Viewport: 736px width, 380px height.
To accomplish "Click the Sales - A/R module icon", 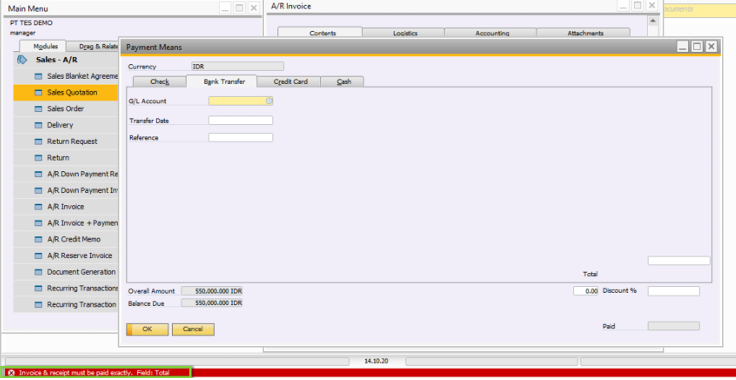I will pyautogui.click(x=22, y=60).
